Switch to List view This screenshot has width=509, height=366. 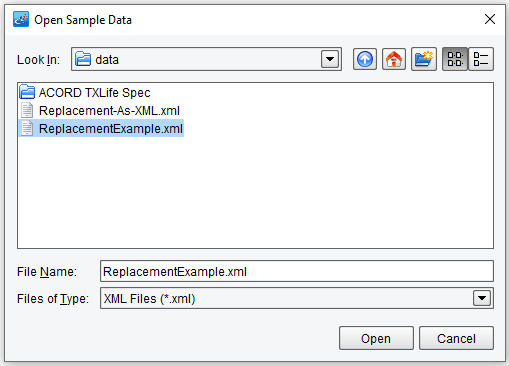pos(455,59)
